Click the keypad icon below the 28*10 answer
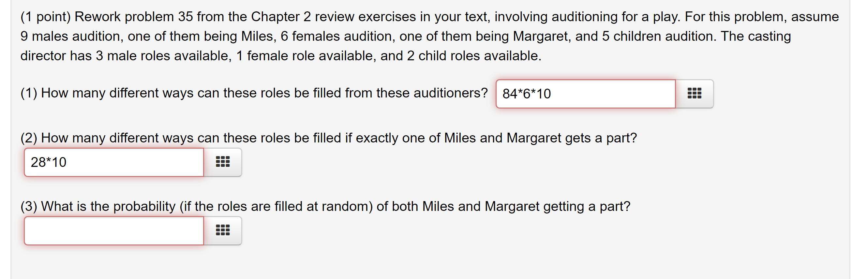868x279 pixels. pos(223,162)
